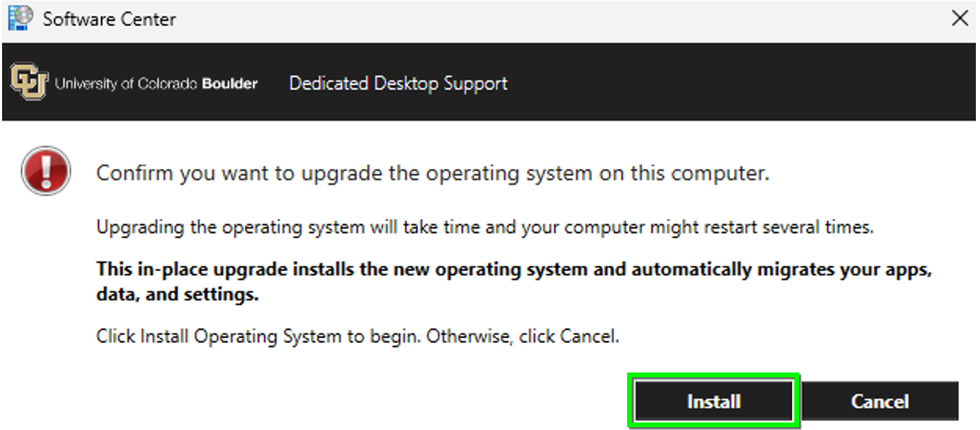This screenshot has width=980, height=430.
Task: Click the bold in-place upgrade paragraph
Action: point(514,282)
